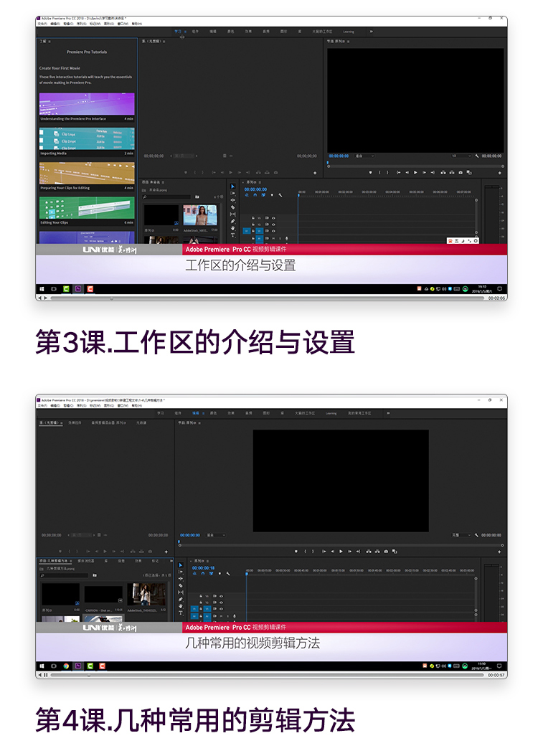The image size is (538, 756).
Task: Open 效果 workspace tab in lesson 4 screenshot
Action: (231, 413)
